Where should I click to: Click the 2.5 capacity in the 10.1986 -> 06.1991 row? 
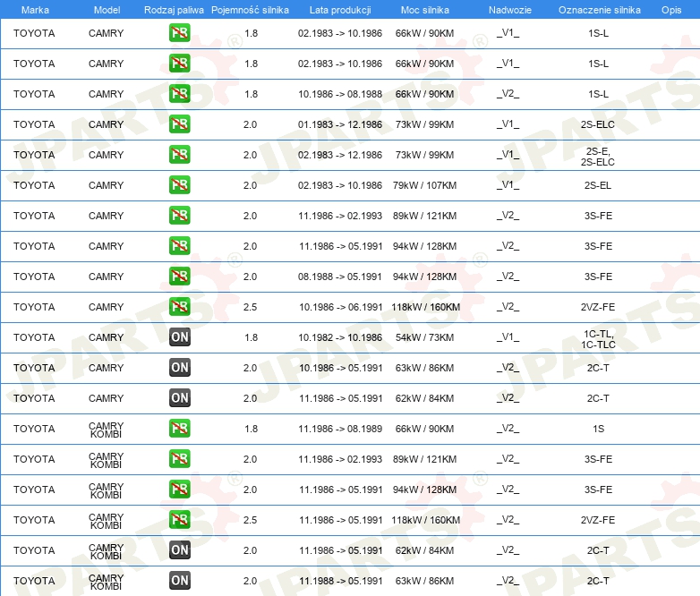tap(250, 307)
